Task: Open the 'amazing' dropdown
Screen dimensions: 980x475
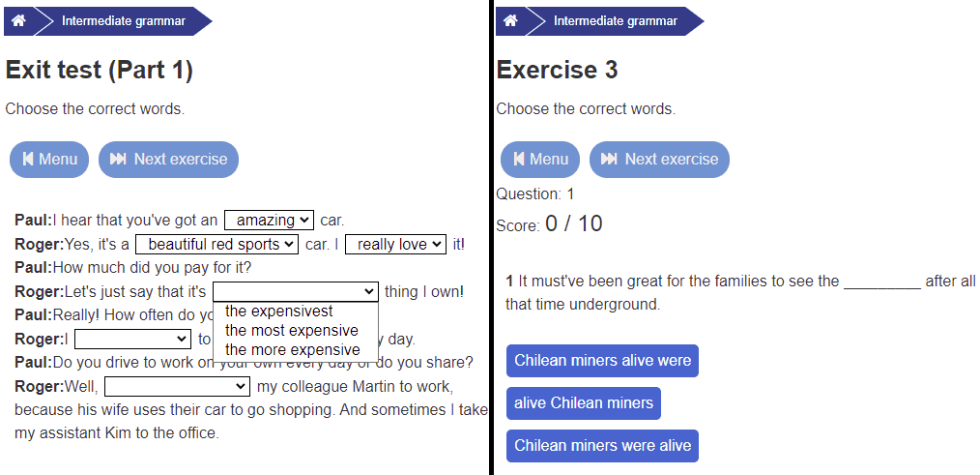Action: [x=269, y=221]
